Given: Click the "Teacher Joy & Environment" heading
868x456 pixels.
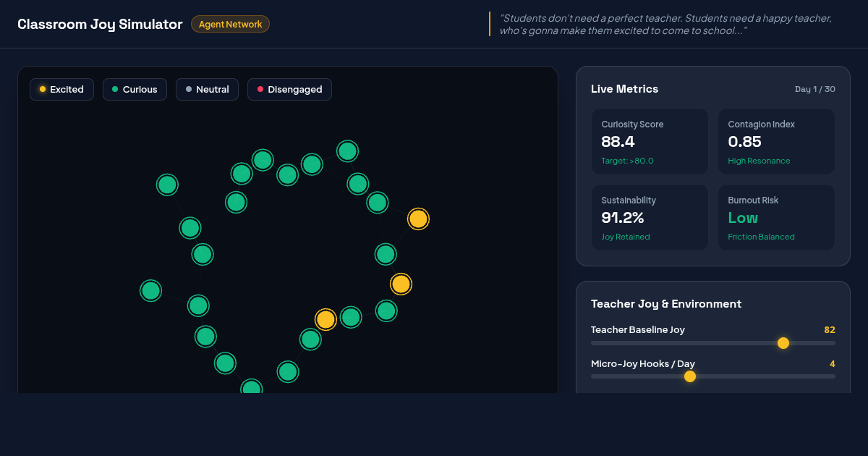Looking at the screenshot, I should coord(666,304).
